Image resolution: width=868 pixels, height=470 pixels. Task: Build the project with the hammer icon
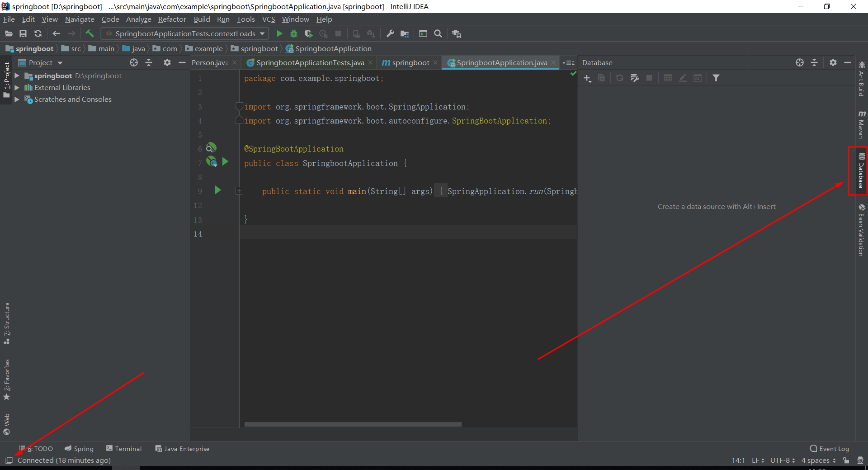pyautogui.click(x=90, y=33)
